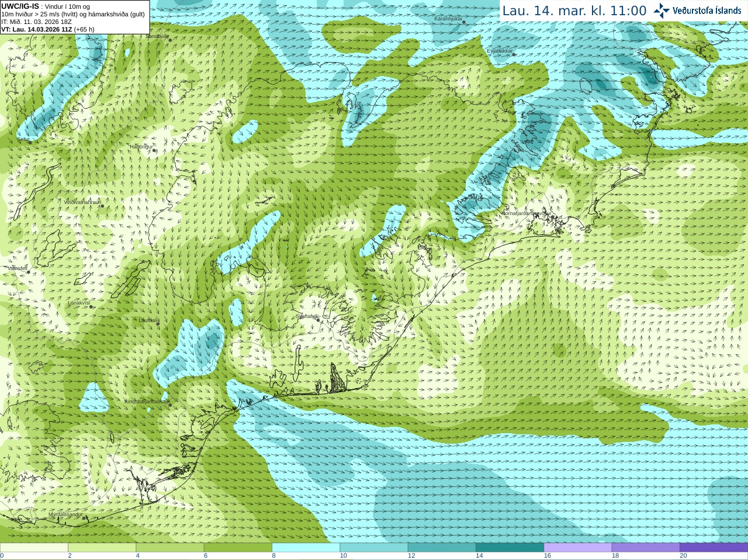Select the 8–10 m/s legend color

pyautogui.click(x=306, y=547)
